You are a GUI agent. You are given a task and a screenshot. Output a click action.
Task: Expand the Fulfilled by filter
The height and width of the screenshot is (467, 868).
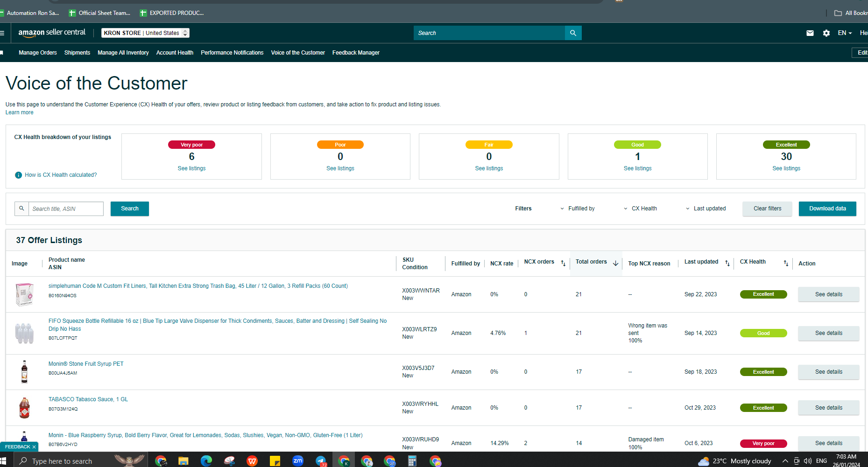coord(578,209)
